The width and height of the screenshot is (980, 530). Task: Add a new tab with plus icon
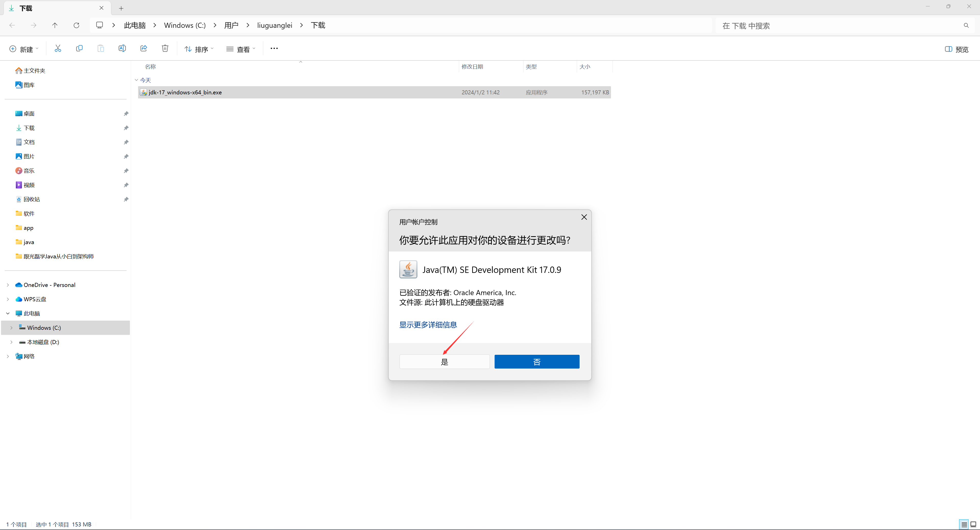click(x=121, y=8)
